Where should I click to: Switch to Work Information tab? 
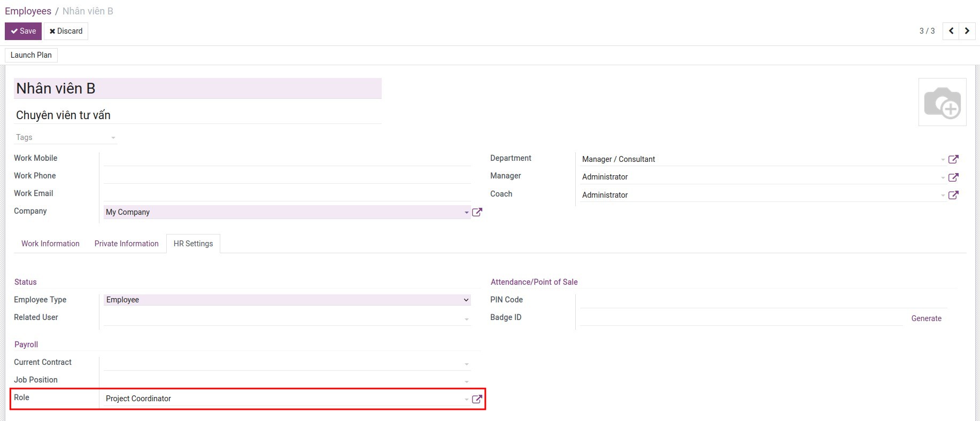pos(50,244)
